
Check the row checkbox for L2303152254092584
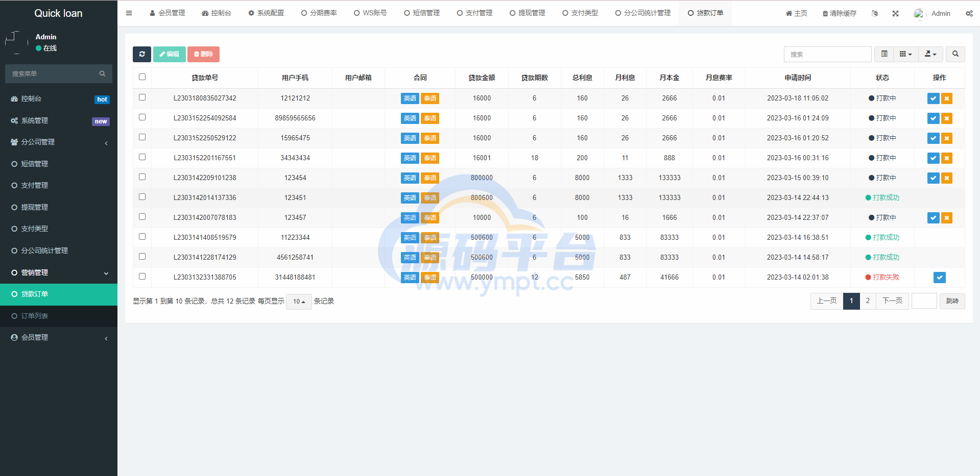tap(142, 117)
